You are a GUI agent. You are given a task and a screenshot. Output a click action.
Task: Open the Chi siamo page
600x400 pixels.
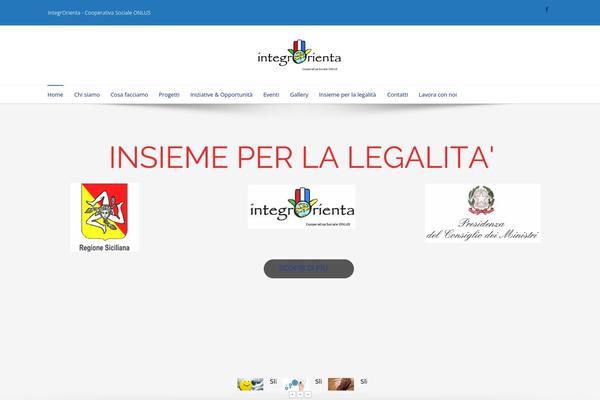click(x=87, y=95)
